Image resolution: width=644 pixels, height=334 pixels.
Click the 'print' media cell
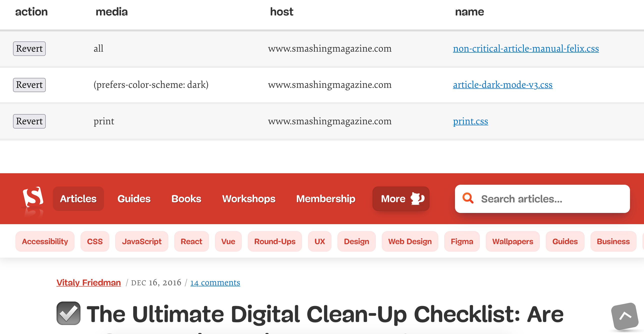tap(104, 121)
